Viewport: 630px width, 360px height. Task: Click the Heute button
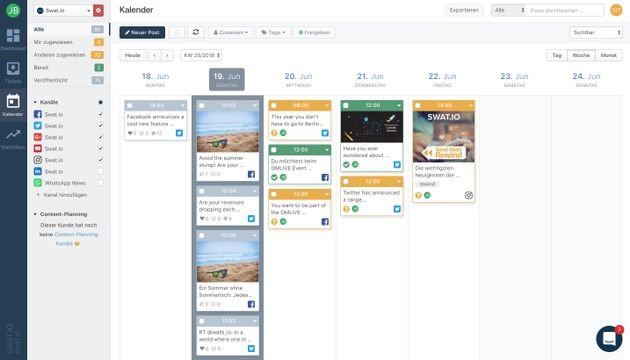[133, 55]
